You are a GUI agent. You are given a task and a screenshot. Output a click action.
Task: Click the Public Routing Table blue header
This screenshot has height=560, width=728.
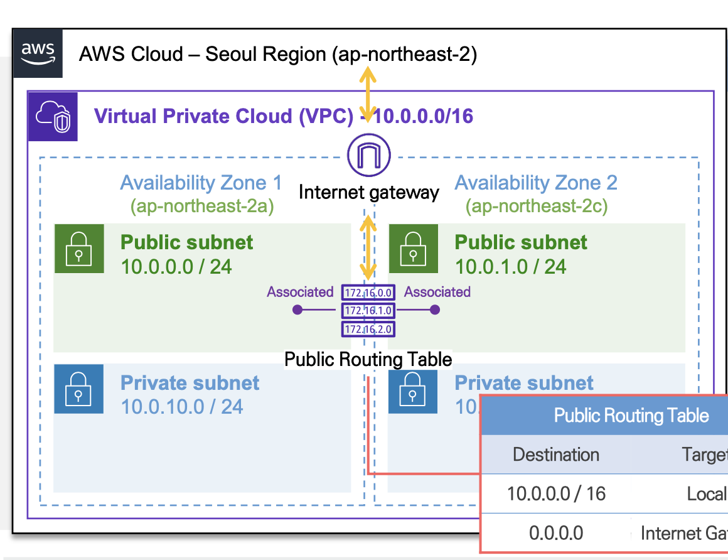631,416
